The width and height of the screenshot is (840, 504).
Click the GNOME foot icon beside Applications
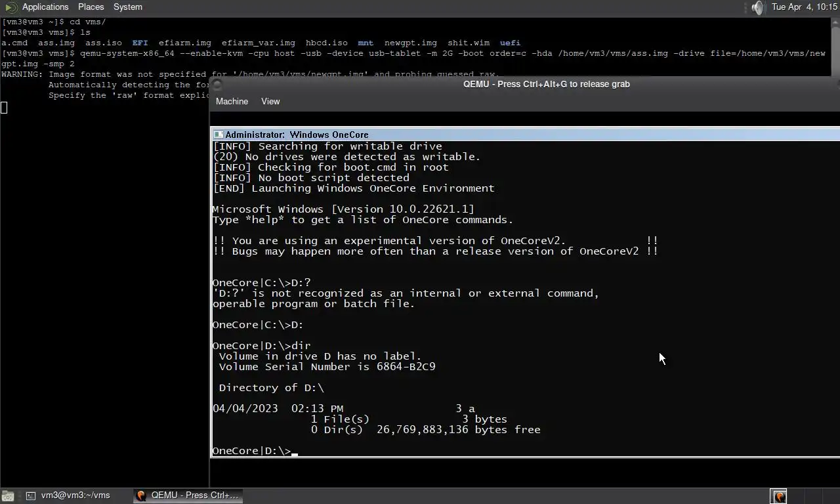pyautogui.click(x=10, y=7)
